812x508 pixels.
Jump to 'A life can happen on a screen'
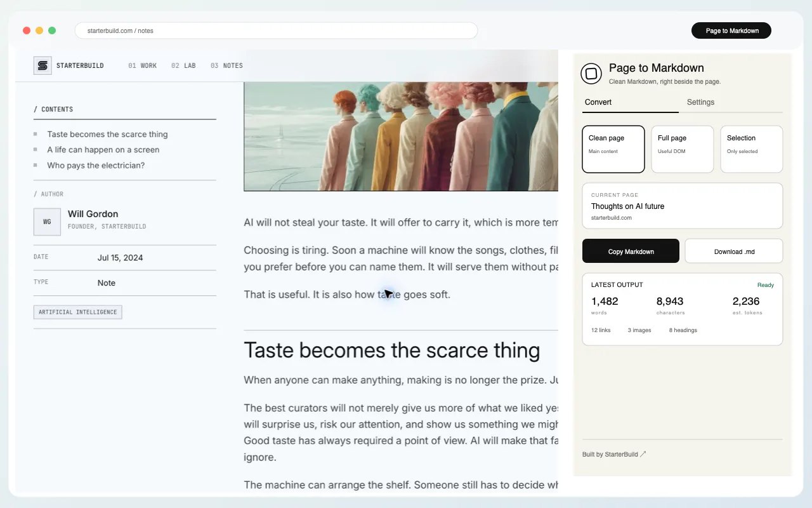[103, 150]
